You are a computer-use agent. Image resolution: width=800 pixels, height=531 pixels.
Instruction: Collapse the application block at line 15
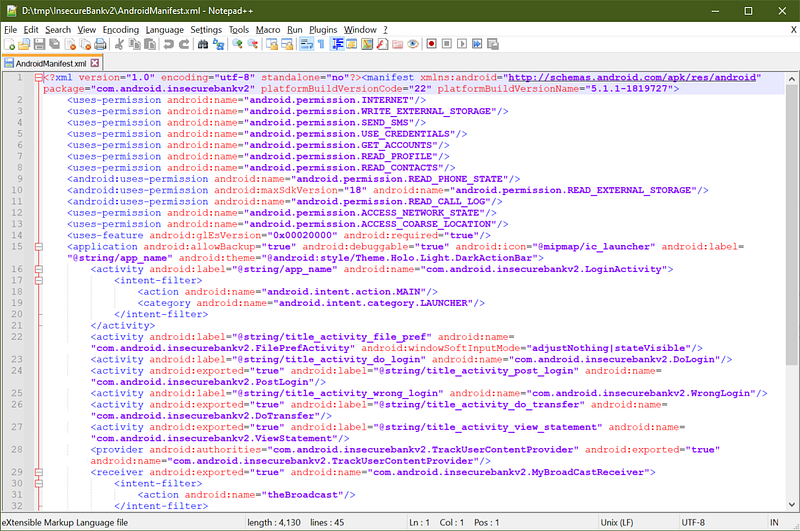click(x=39, y=247)
